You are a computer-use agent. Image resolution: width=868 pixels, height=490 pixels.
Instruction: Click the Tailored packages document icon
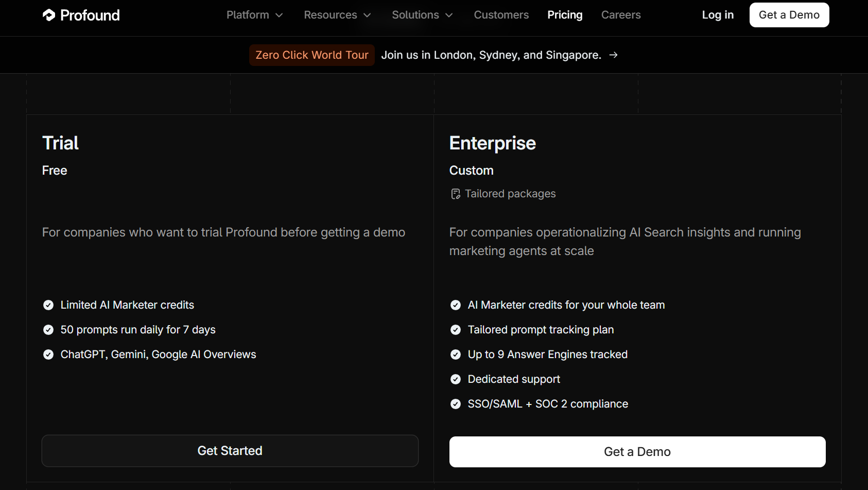click(456, 194)
